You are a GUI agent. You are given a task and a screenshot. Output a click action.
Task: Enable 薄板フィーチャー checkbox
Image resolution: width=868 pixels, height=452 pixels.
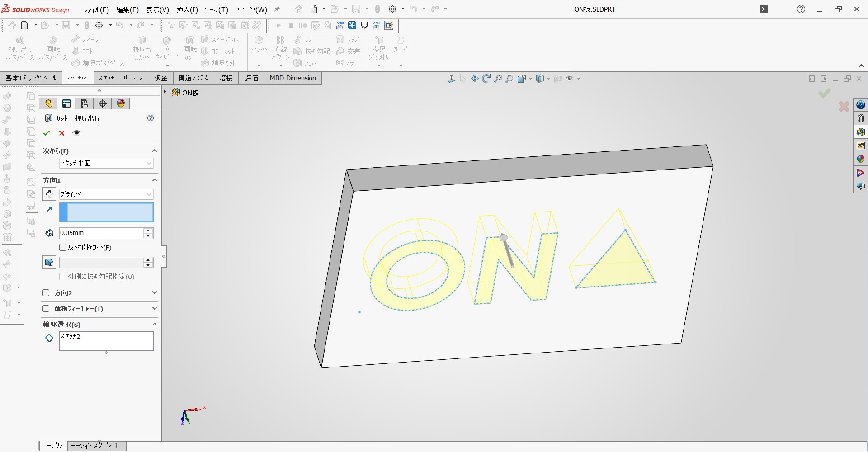pos(46,309)
